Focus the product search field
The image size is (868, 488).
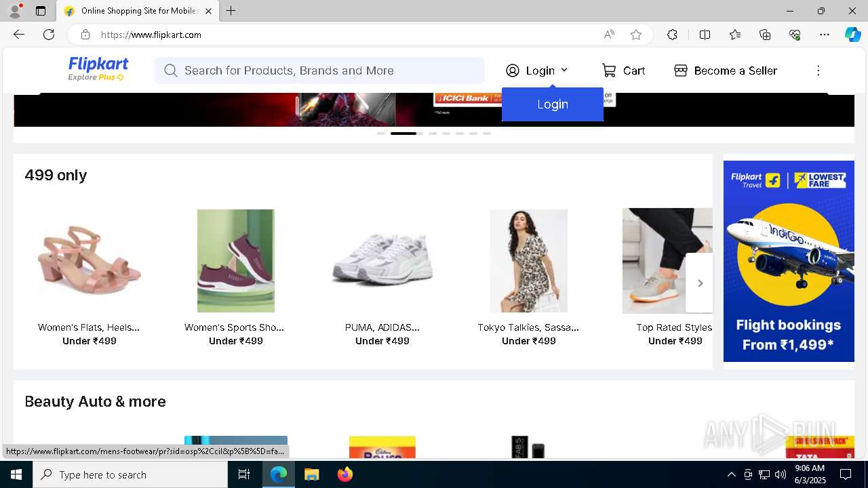(319, 70)
